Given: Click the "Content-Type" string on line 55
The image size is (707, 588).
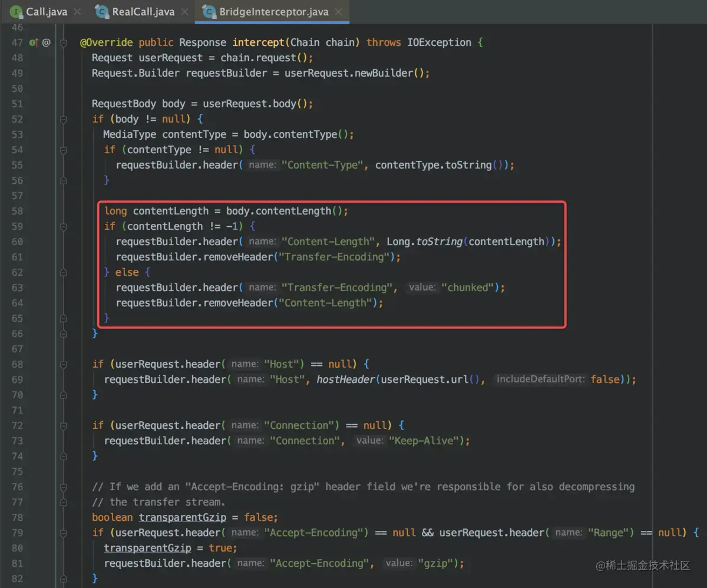Looking at the screenshot, I should [x=322, y=165].
